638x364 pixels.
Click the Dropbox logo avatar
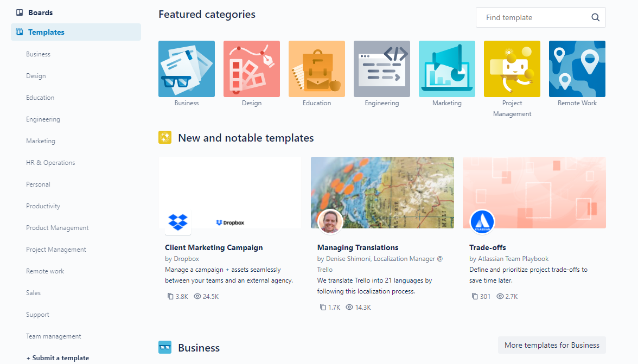[178, 222]
